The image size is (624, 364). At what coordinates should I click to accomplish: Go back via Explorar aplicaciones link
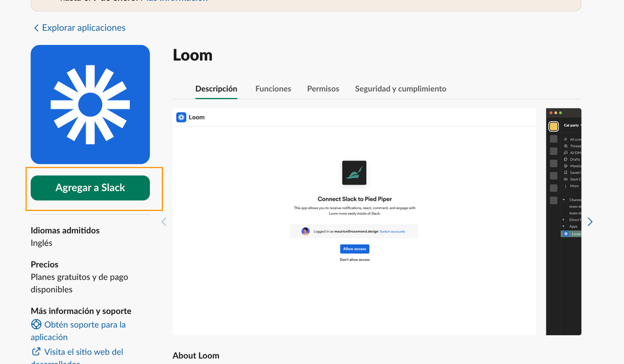[79, 27]
